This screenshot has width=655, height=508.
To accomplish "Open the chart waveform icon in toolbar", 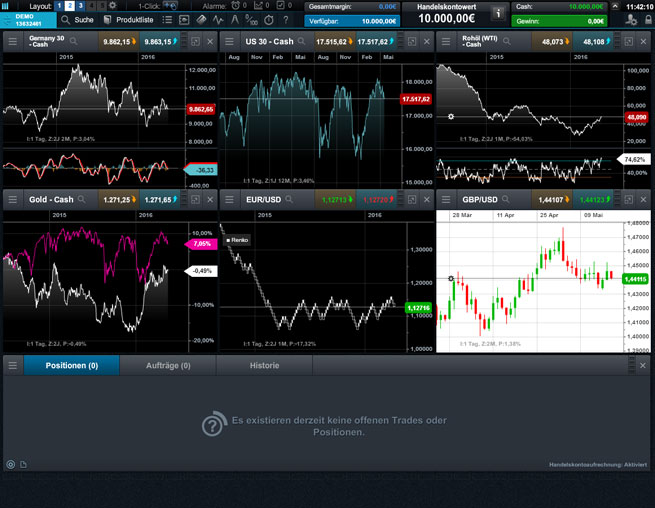I will (x=218, y=20).
